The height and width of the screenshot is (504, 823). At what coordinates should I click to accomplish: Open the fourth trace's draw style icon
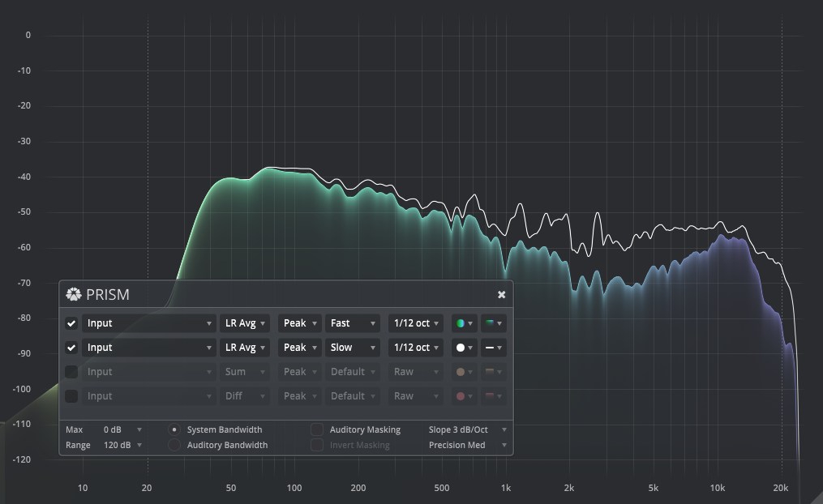[x=493, y=396]
